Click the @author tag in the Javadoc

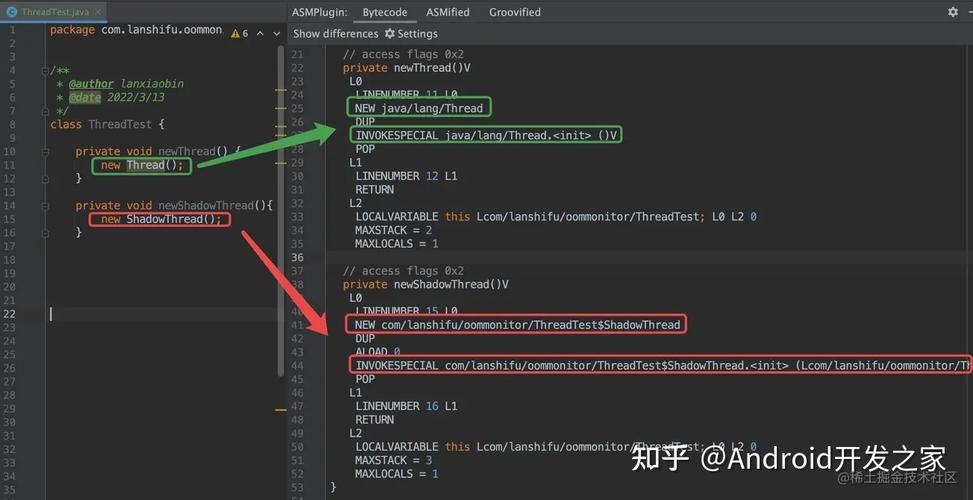click(x=91, y=84)
